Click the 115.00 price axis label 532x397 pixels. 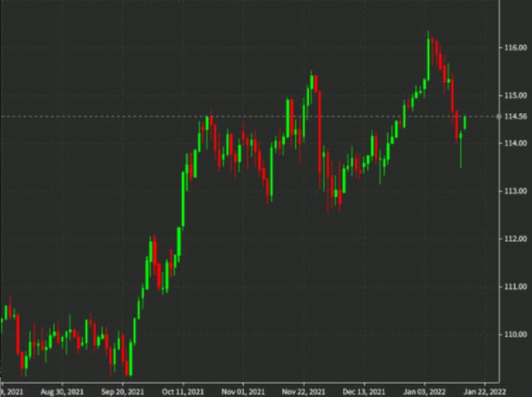click(x=516, y=96)
